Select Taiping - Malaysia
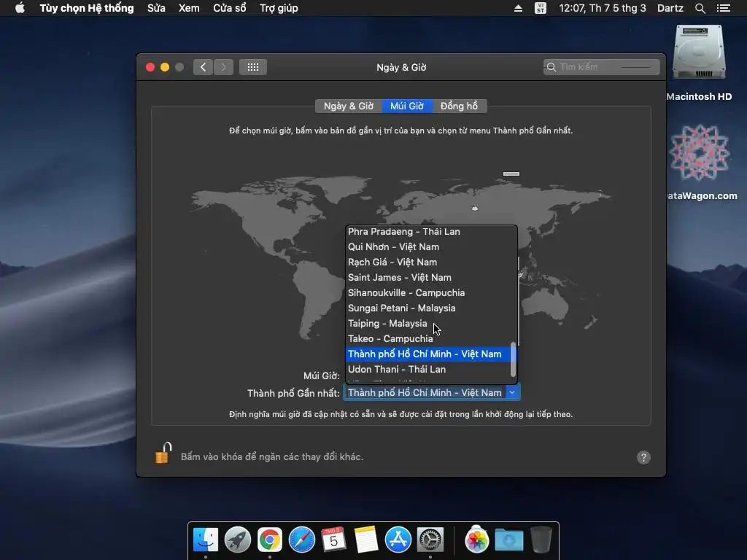Image resolution: width=747 pixels, height=560 pixels. tap(428, 323)
